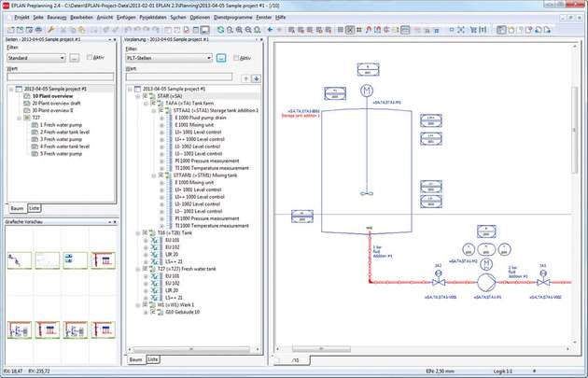Viewport: 588px width, 378px height.
Task: Click the green refresh view icon
Action: coord(220,30)
